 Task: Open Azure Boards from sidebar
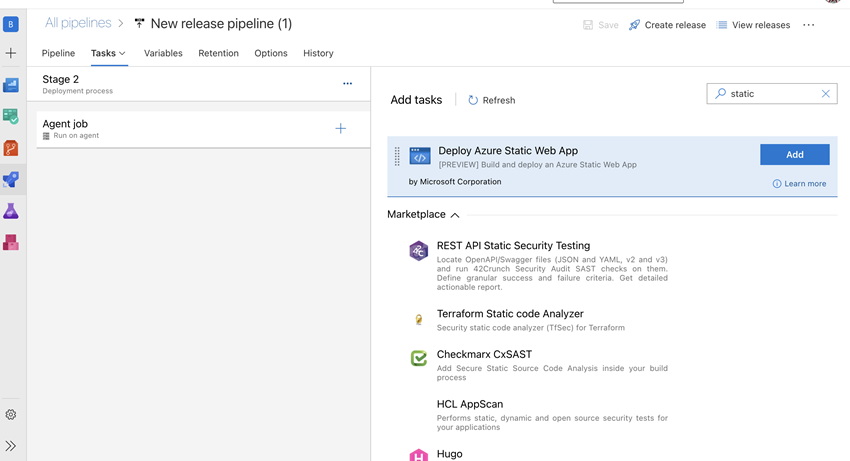tap(11, 85)
